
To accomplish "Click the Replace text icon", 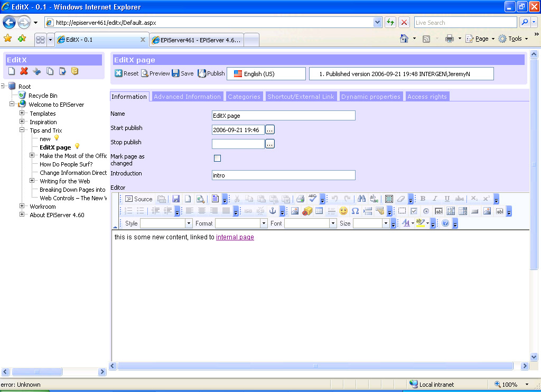I will [x=374, y=199].
